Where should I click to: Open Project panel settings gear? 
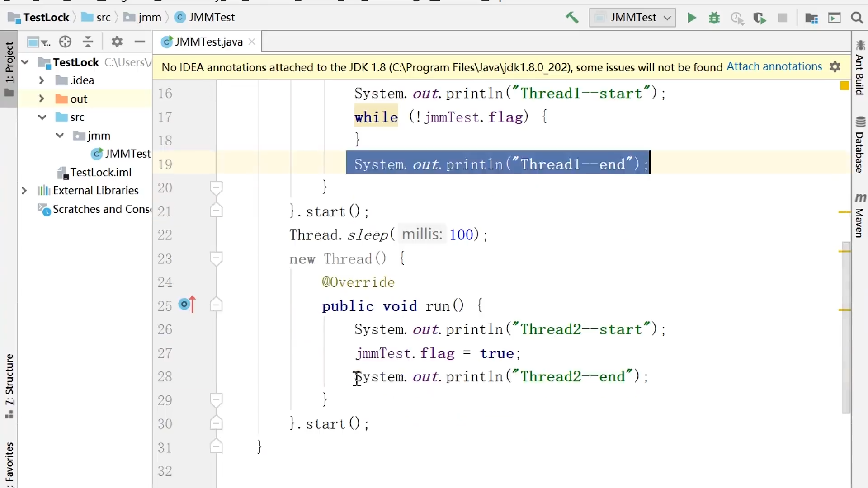coord(117,42)
